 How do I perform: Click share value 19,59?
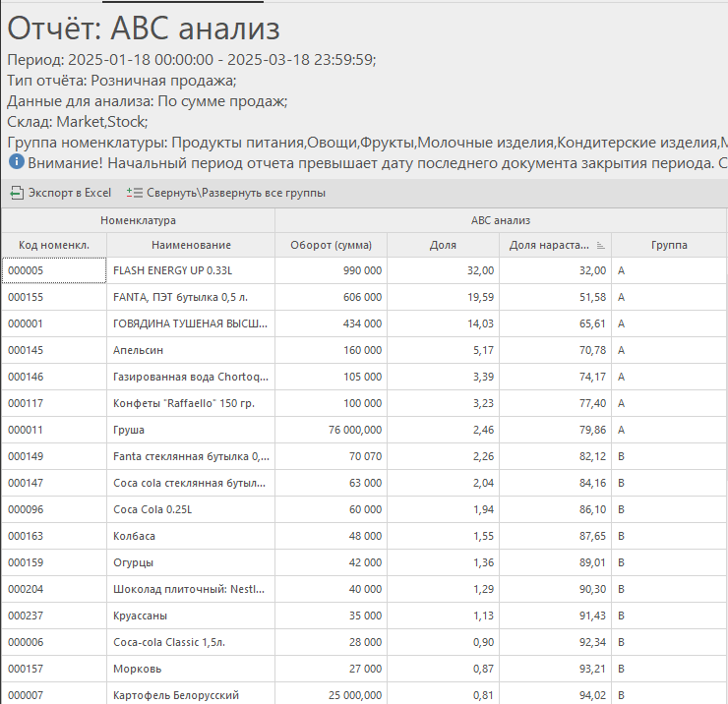click(443, 297)
